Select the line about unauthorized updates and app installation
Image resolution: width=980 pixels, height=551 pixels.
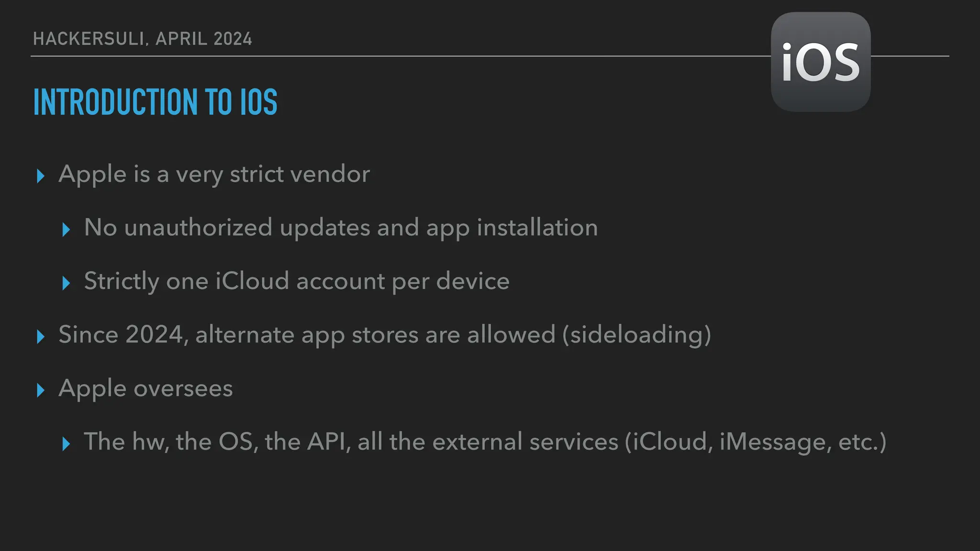[341, 228]
